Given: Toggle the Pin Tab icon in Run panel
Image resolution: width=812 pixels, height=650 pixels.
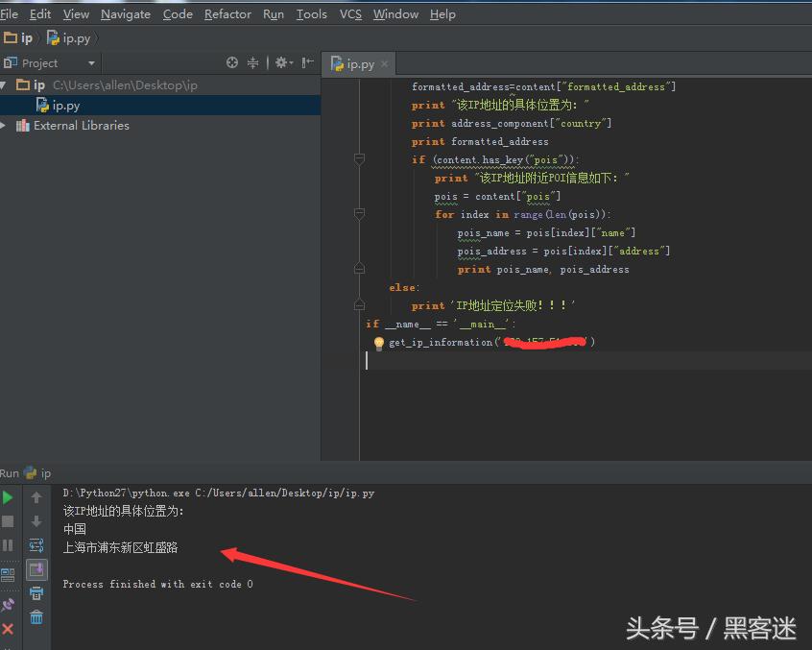Looking at the screenshot, I should (8, 605).
